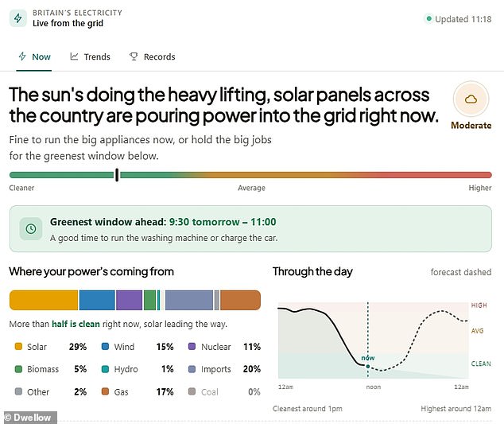Image resolution: width=504 pixels, height=424 pixels.
Task: Click the Moderate cloud status icon
Action: (471, 99)
